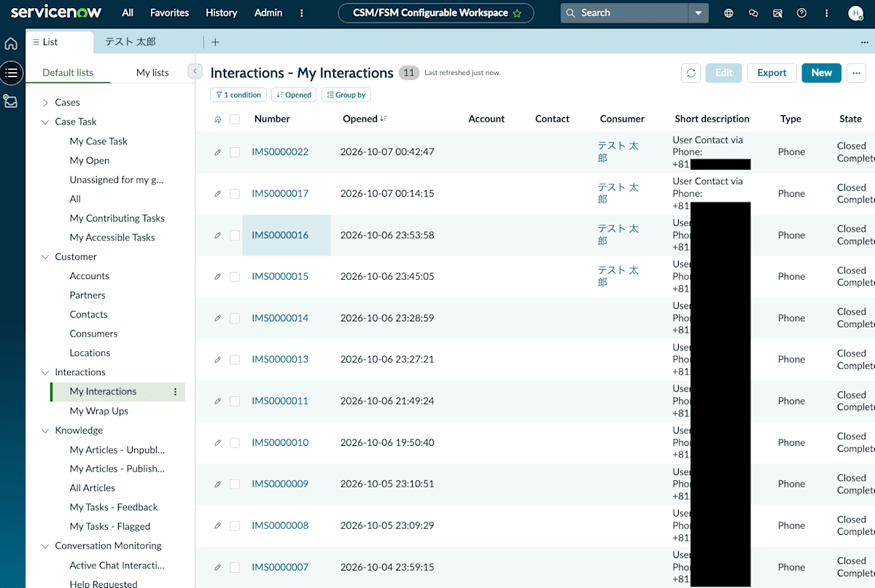Open the My Interactions three-dot menu

tap(175, 392)
